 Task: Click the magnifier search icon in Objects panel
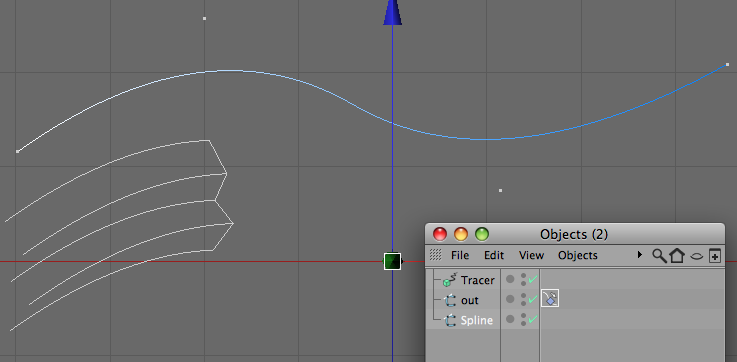pyautogui.click(x=659, y=256)
